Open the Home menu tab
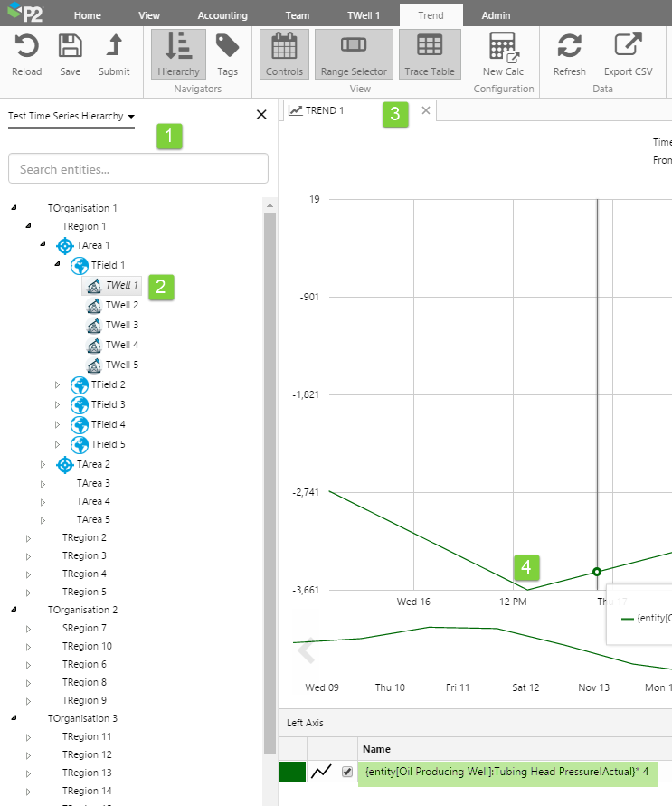Screen dimensions: 672x806 (88, 15)
